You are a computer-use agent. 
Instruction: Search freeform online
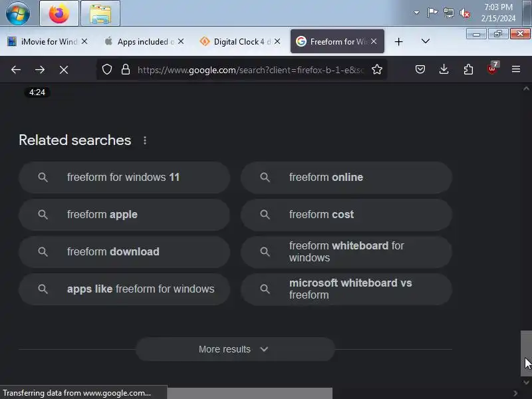[x=346, y=178]
